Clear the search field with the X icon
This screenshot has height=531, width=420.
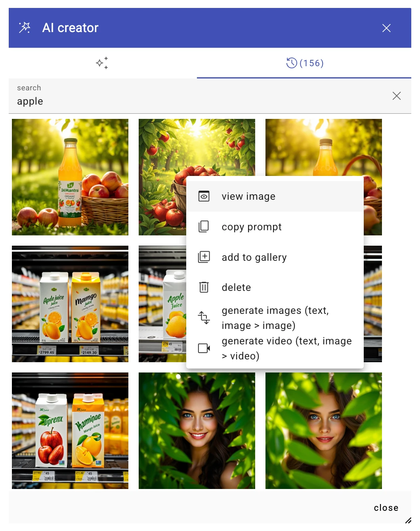pyautogui.click(x=396, y=96)
